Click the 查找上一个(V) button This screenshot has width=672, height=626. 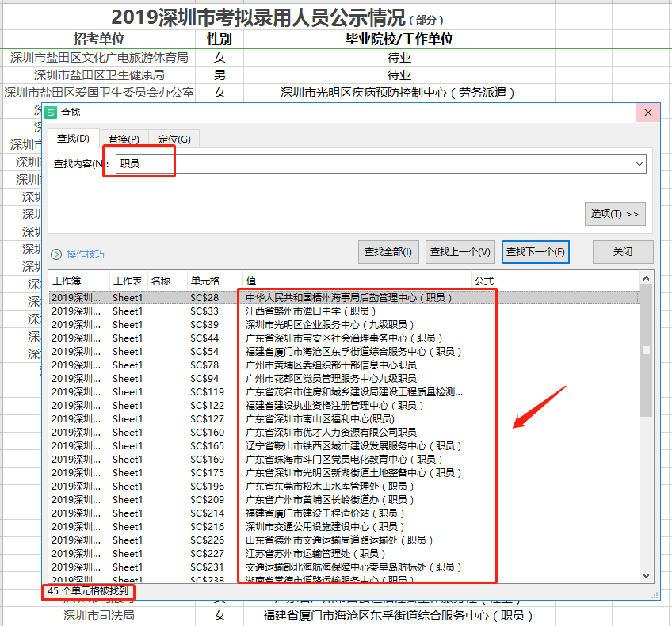pyautogui.click(x=460, y=252)
